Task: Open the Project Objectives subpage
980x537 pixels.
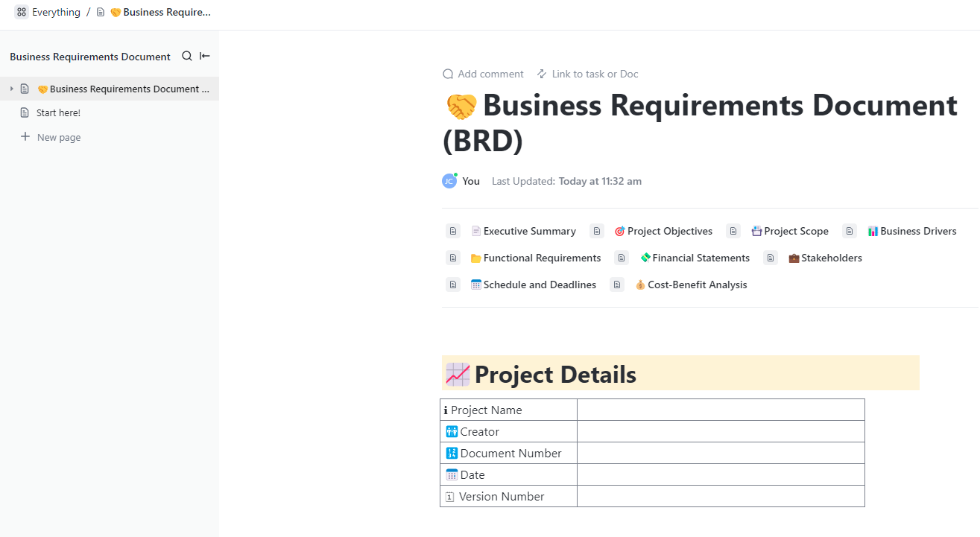Action: click(669, 231)
